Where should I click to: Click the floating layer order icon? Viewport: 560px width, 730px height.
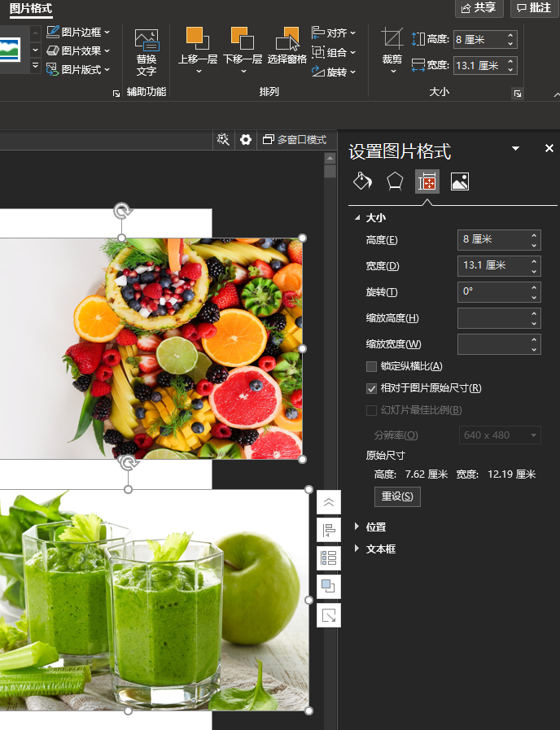tap(329, 586)
